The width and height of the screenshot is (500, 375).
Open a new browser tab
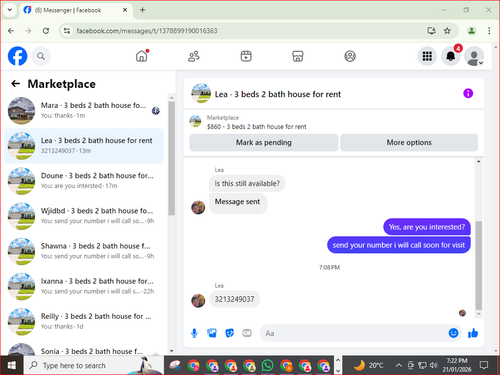click(142, 10)
